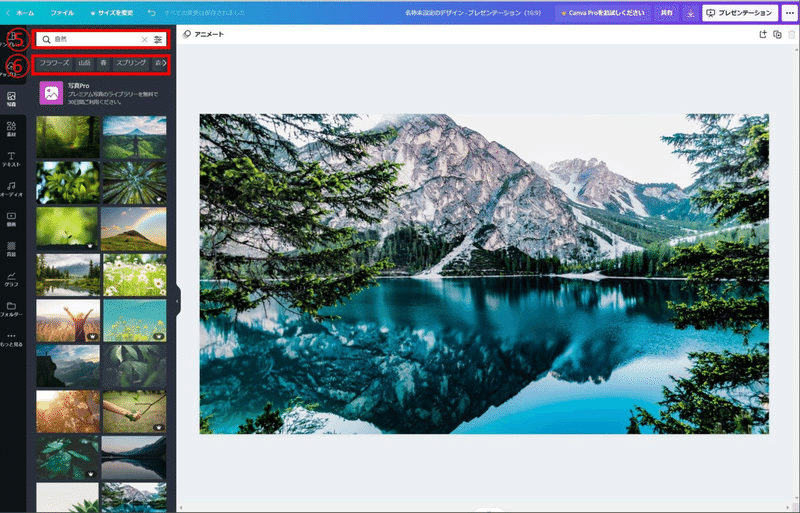Select the misty forest path thumbnail

pos(68,137)
